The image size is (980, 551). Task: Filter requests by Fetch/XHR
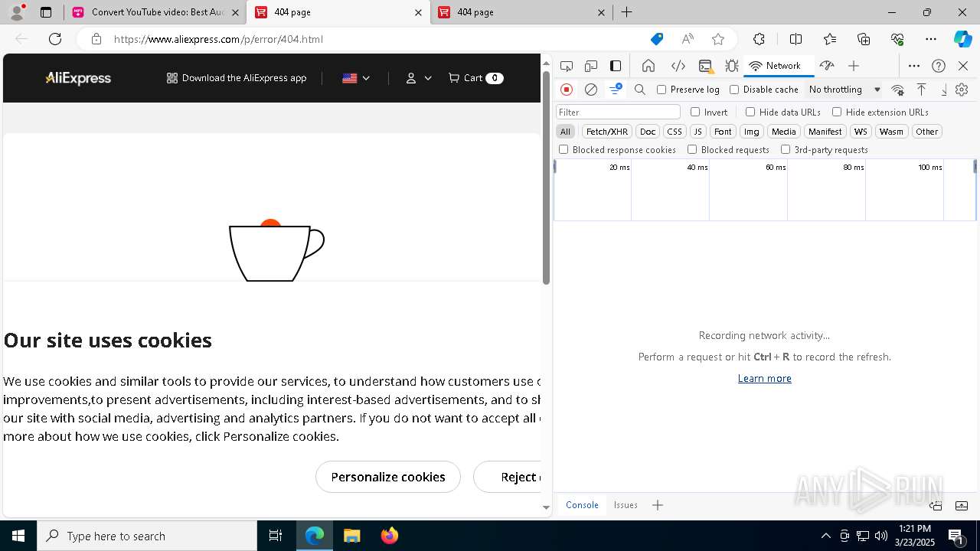pyautogui.click(x=607, y=132)
